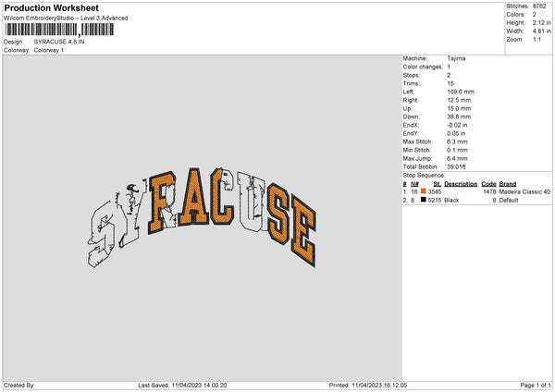Click the N# column header

(414, 184)
